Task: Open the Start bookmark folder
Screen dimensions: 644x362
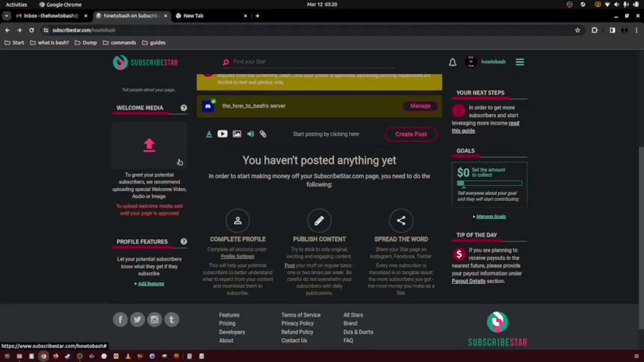Action: [14, 43]
